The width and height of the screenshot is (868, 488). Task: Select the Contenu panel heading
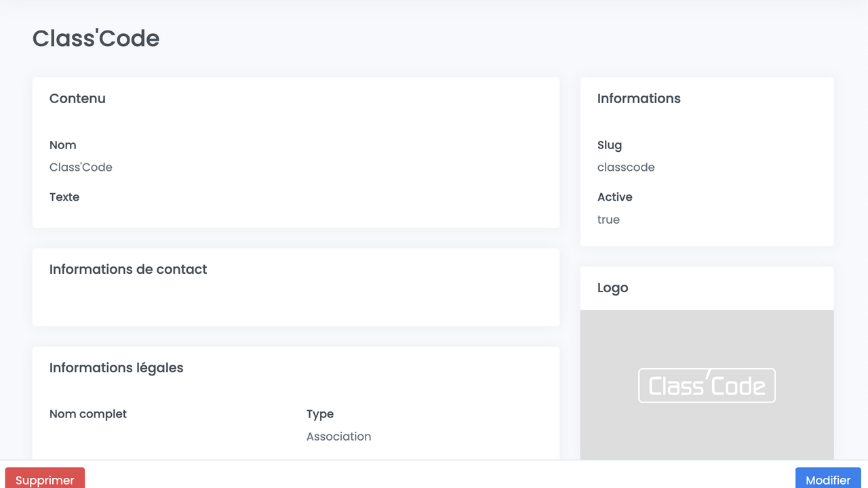(x=77, y=98)
